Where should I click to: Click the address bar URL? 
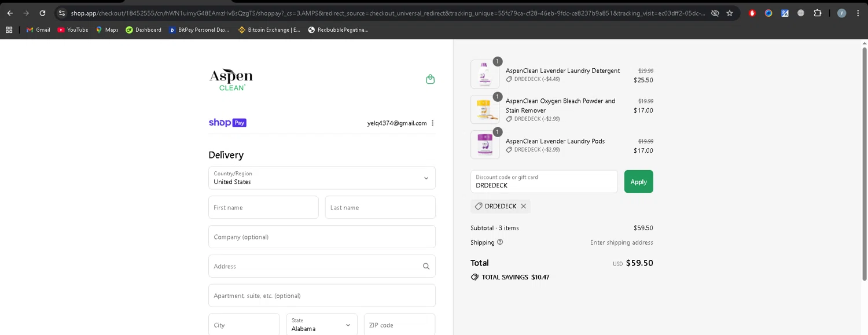tap(388, 13)
